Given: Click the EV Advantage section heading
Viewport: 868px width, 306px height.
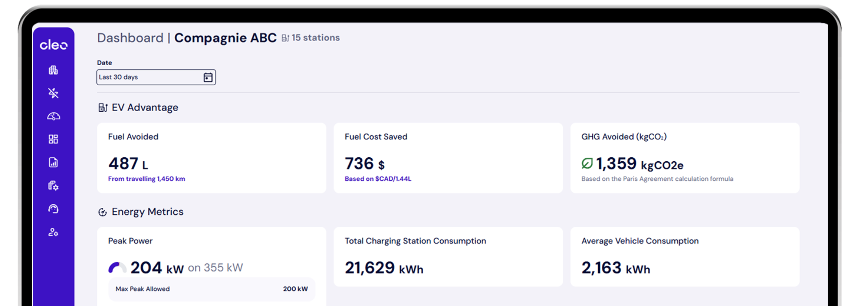Looking at the screenshot, I should pos(145,107).
